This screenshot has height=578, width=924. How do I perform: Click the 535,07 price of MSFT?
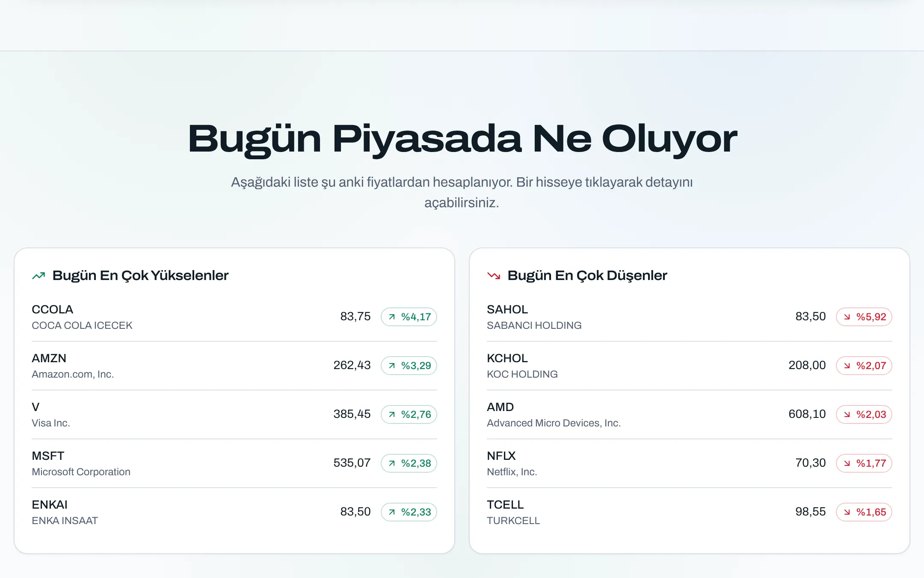coord(352,463)
